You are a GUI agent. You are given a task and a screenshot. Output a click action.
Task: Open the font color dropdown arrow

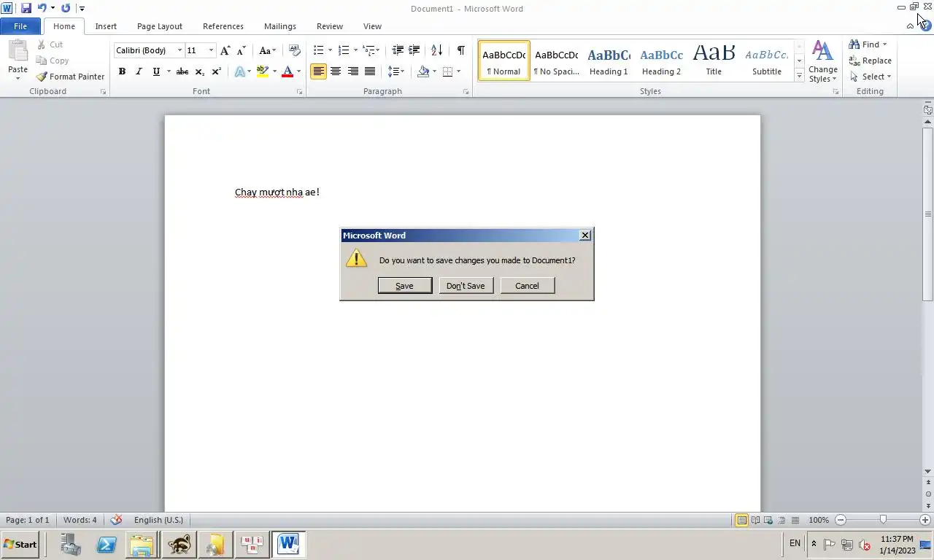tap(298, 71)
